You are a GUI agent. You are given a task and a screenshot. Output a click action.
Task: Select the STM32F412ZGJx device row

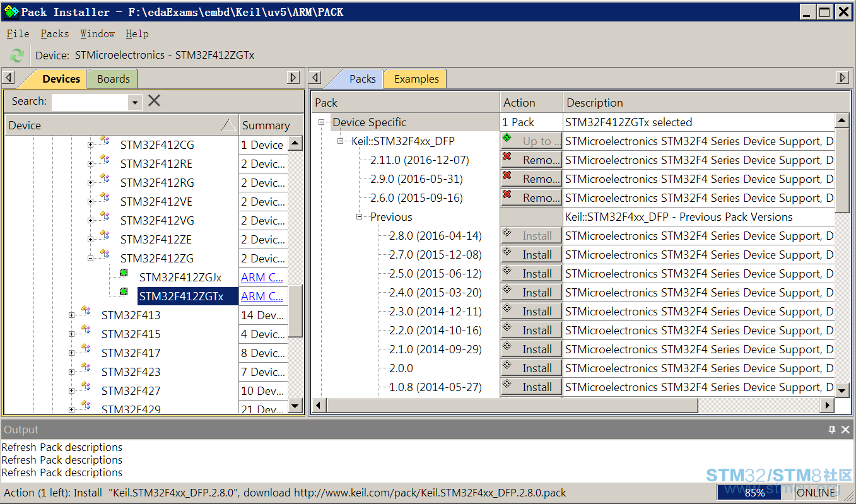coord(180,277)
